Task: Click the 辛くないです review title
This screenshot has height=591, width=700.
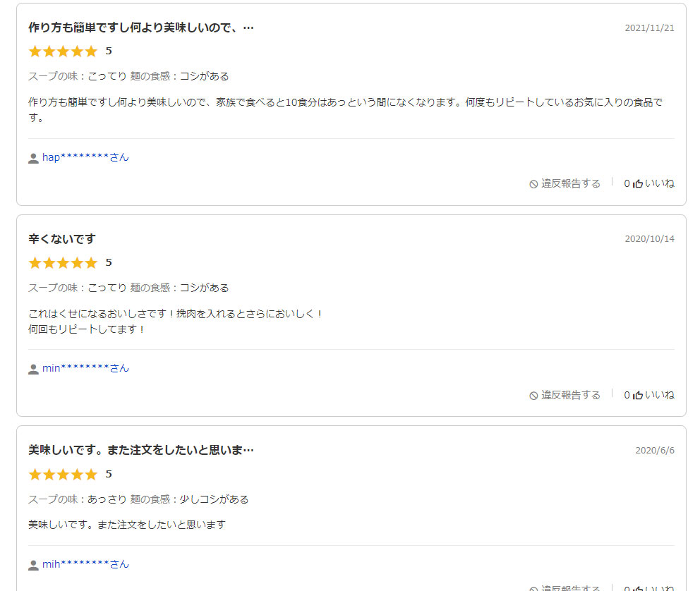Action: [62, 239]
